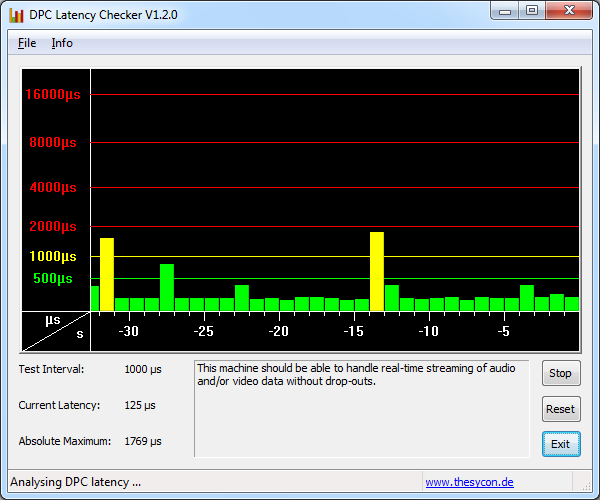Viewport: 600px width, 500px height.
Task: Click the µs/s axis unit corner box
Action: tap(56, 331)
